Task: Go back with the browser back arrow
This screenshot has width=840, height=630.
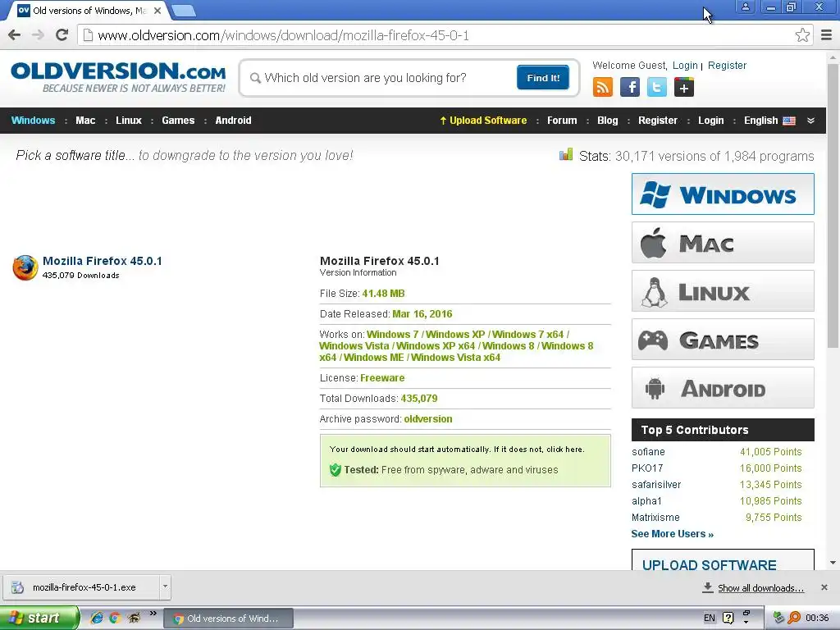Action: tap(15, 35)
